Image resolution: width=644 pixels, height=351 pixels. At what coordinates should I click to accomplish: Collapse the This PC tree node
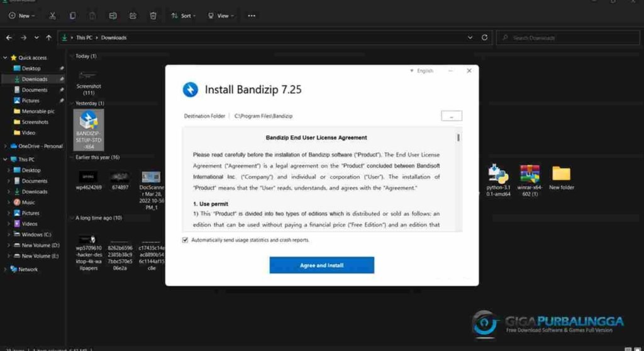click(5, 159)
